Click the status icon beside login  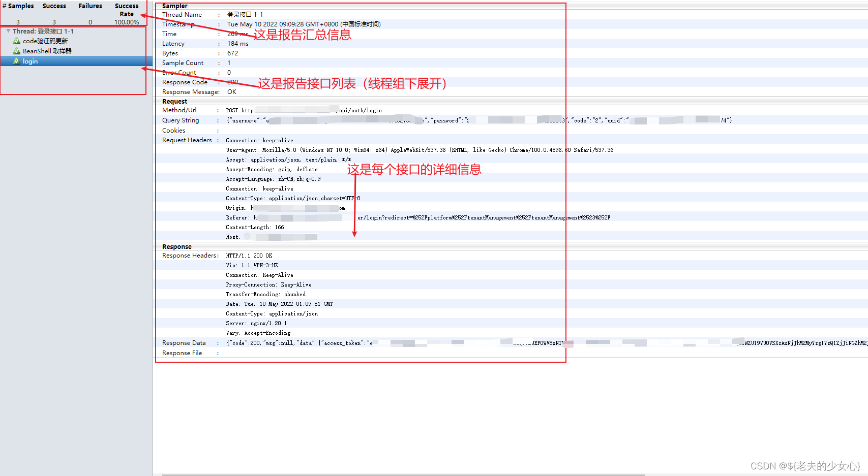pos(16,61)
